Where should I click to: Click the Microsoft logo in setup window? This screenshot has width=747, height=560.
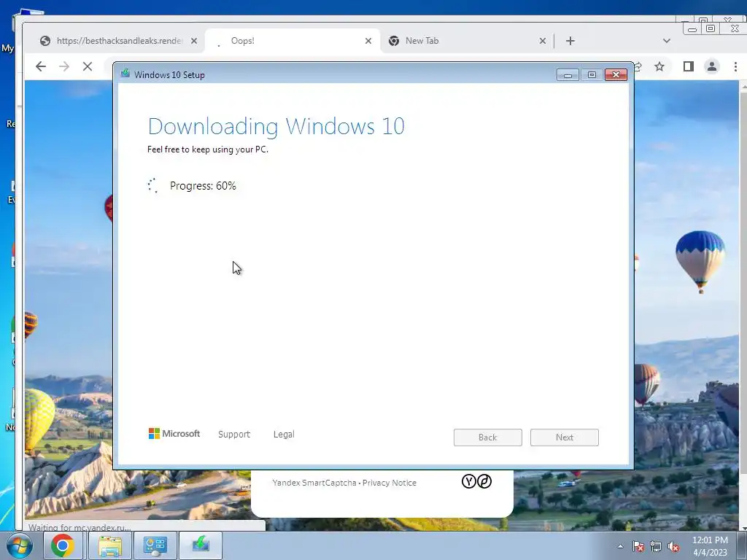tap(174, 434)
